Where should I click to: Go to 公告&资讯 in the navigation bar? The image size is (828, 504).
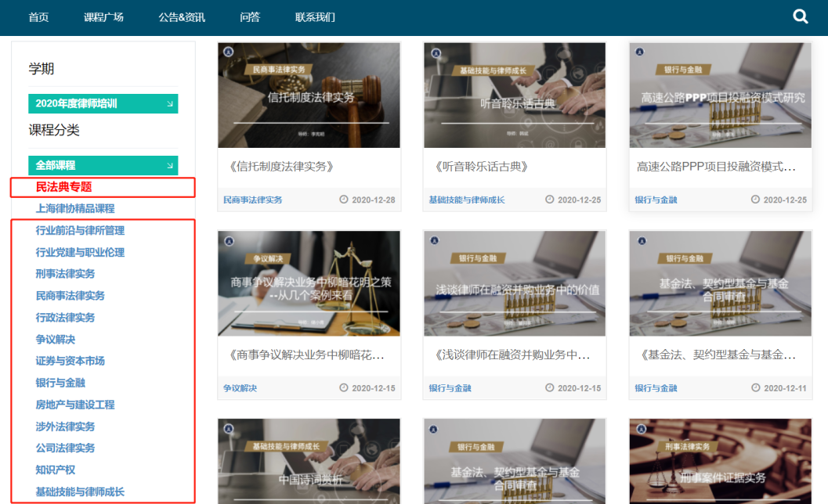182,17
